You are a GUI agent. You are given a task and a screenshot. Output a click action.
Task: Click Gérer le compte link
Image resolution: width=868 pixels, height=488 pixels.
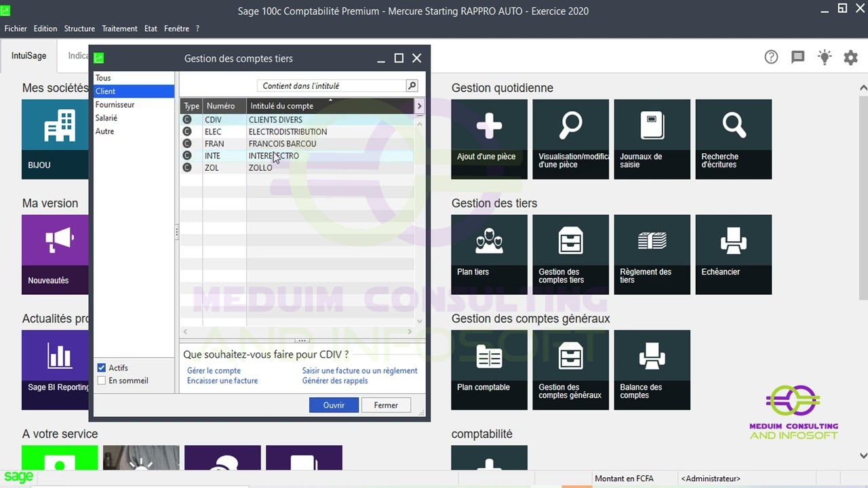click(214, 371)
